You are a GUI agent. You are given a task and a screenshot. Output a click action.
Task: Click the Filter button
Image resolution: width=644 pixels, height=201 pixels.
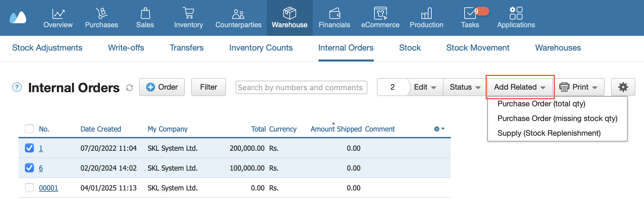tap(208, 87)
